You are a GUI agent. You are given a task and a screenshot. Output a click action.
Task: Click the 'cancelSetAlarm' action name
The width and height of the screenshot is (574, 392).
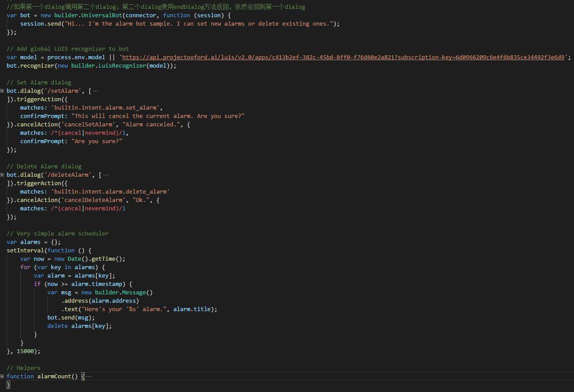[90, 125]
